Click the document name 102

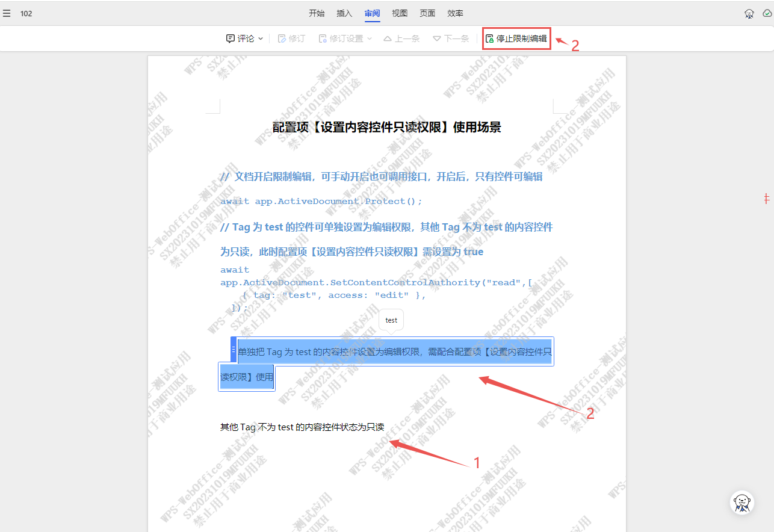click(26, 13)
